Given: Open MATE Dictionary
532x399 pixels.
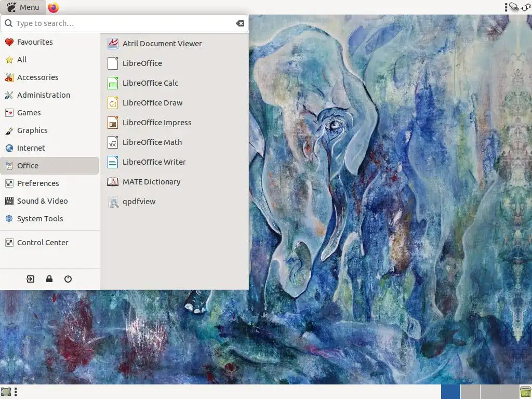Looking at the screenshot, I should pos(175,181).
